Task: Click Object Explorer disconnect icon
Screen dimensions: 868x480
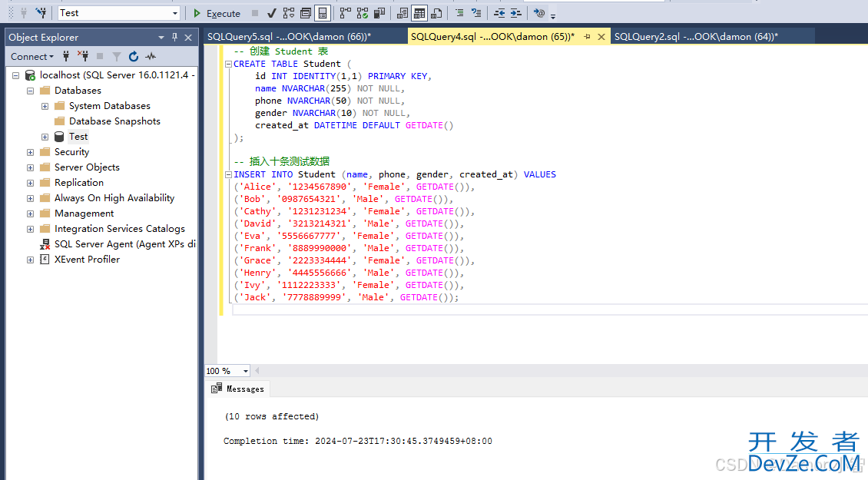Action: point(83,56)
